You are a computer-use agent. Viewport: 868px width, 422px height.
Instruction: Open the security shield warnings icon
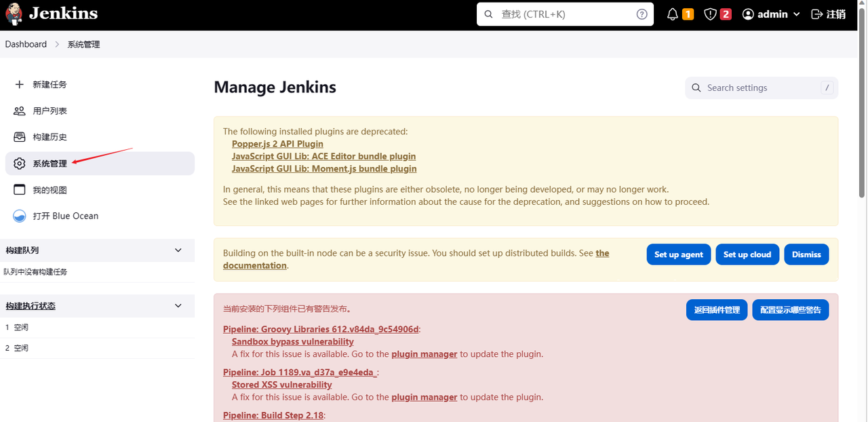tap(710, 14)
